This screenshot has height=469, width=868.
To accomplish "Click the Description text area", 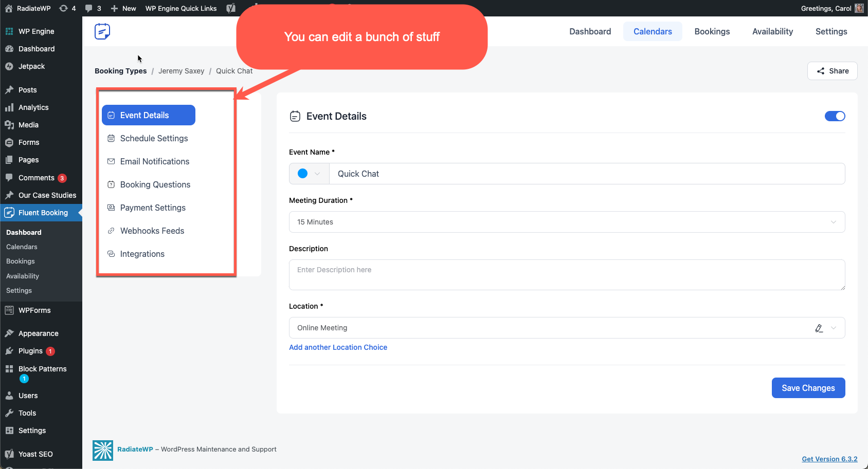I will click(567, 275).
